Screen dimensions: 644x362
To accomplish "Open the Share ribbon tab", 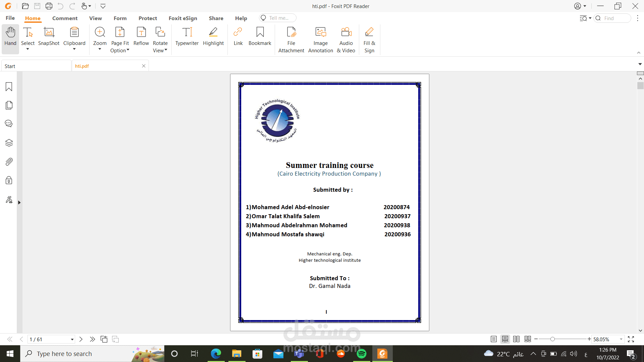I will [216, 18].
